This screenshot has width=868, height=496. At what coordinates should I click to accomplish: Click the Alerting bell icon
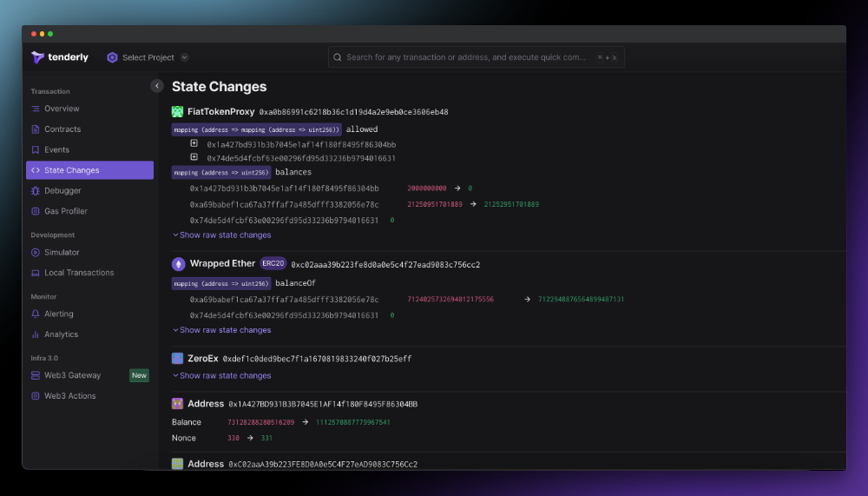36,314
